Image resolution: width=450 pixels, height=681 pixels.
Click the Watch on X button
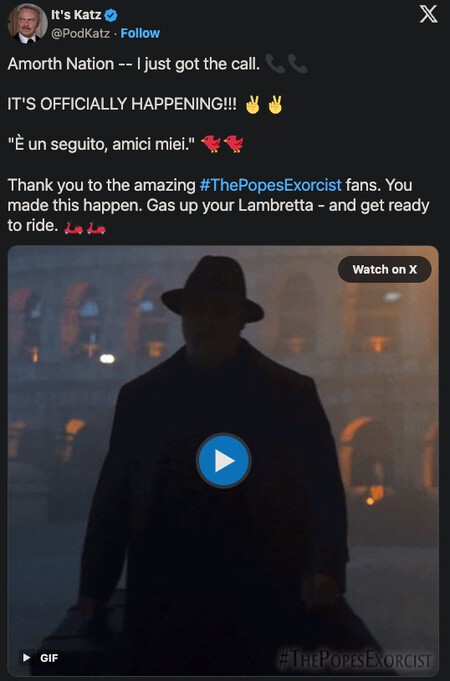(x=384, y=269)
